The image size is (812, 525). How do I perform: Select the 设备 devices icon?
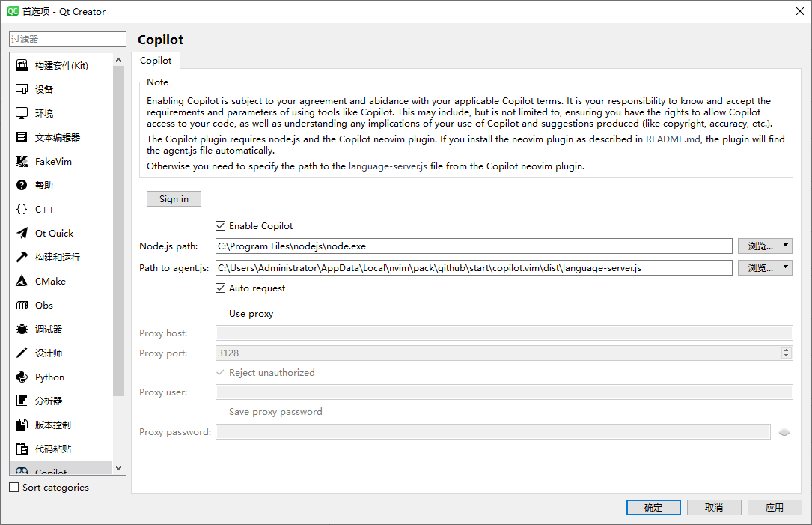(22, 90)
